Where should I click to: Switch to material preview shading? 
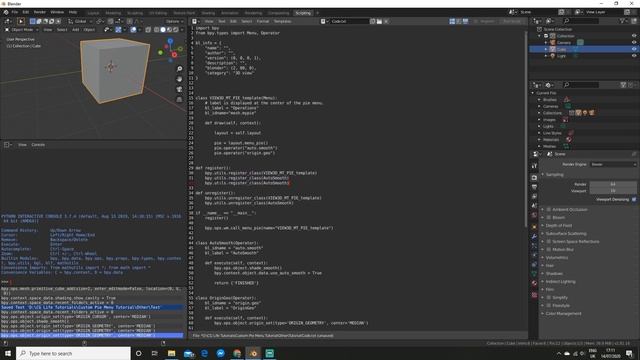click(x=169, y=29)
